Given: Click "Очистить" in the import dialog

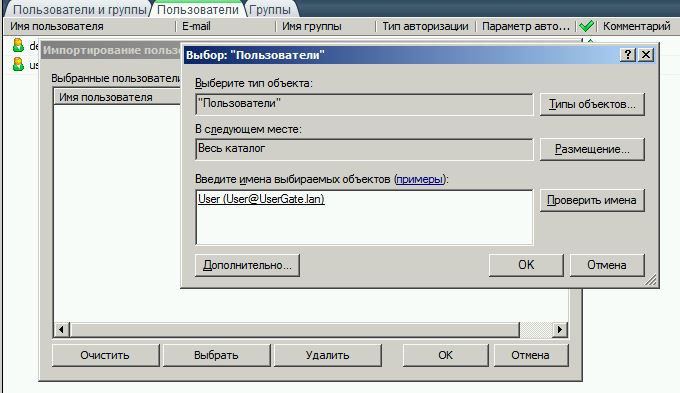Looking at the screenshot, I should 105,355.
